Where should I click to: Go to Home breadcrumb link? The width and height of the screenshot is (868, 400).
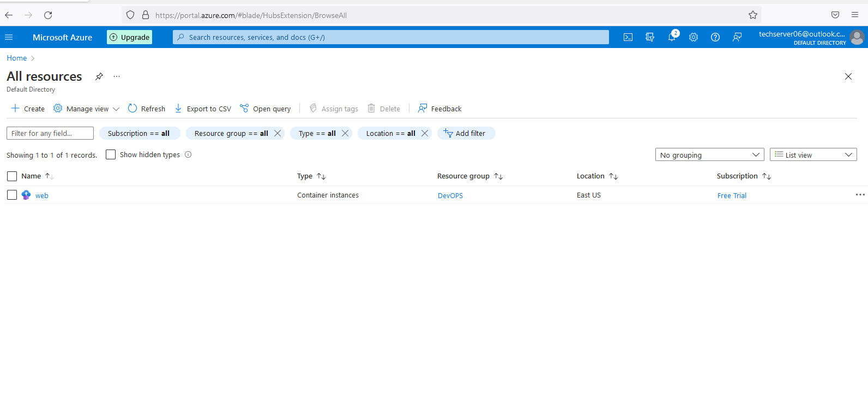point(16,58)
